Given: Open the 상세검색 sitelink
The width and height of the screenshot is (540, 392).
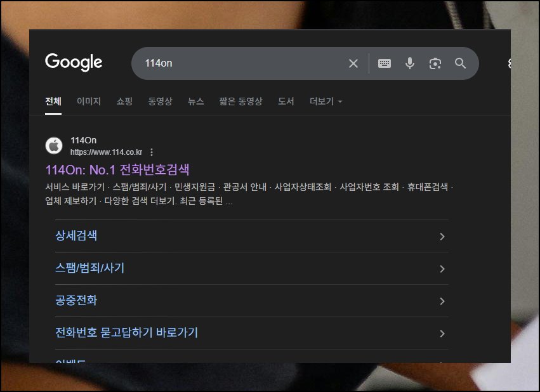Looking at the screenshot, I should [76, 236].
